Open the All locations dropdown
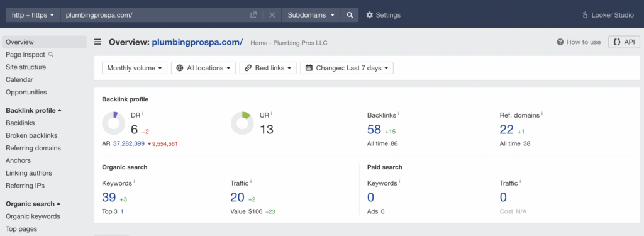 click(x=203, y=68)
